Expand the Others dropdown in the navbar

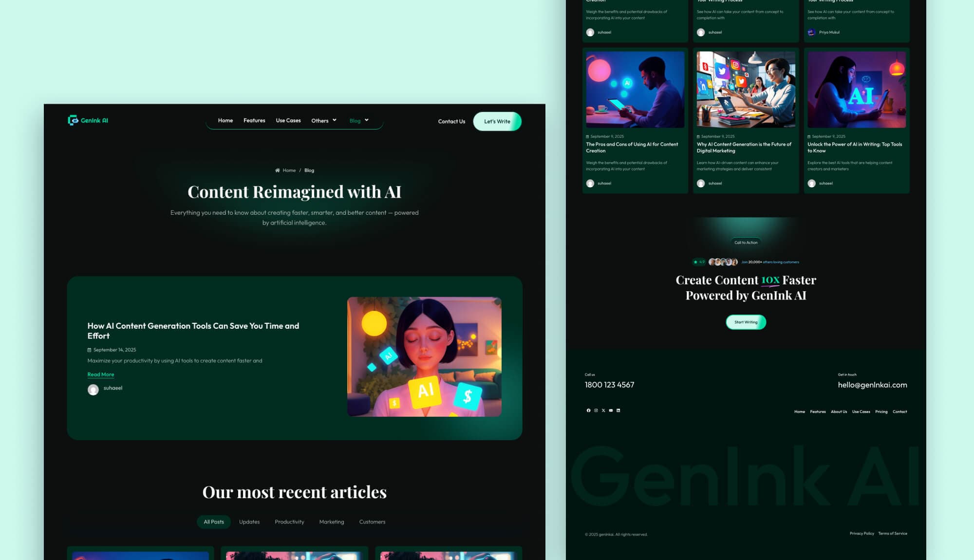pos(323,120)
